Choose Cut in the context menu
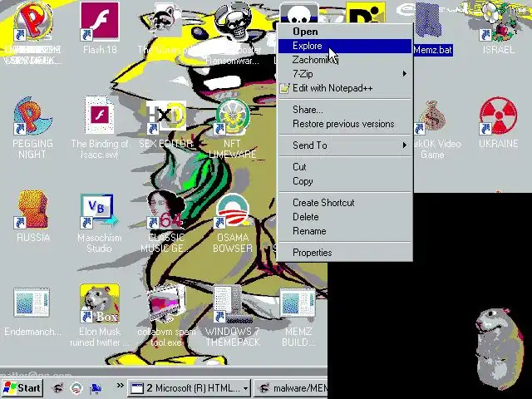Screen dimensions: 532x399 345,167
